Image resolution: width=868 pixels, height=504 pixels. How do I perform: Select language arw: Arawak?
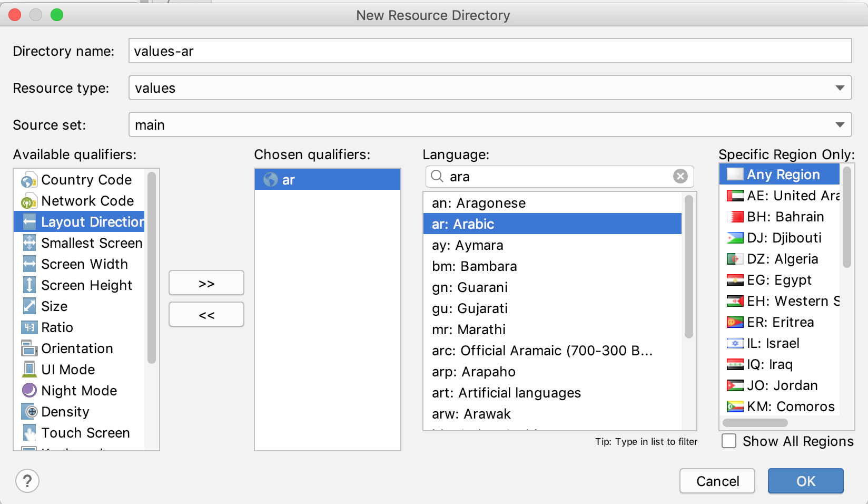[x=552, y=413]
